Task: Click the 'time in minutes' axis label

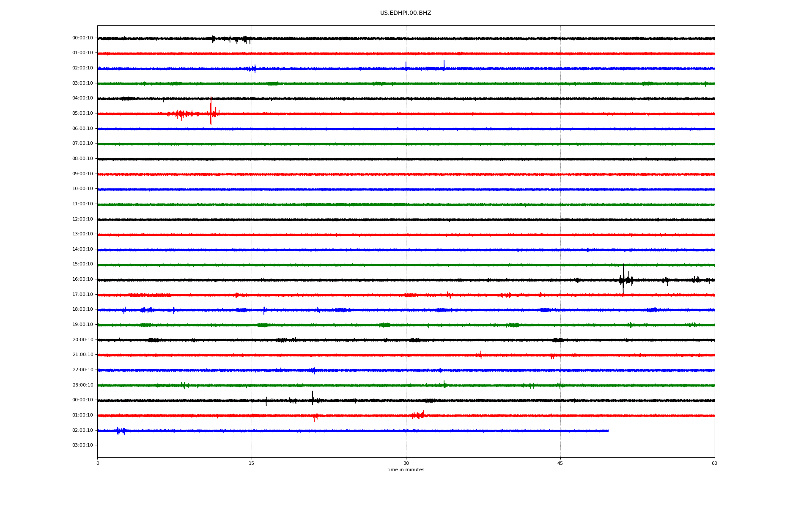Action: tap(405, 470)
